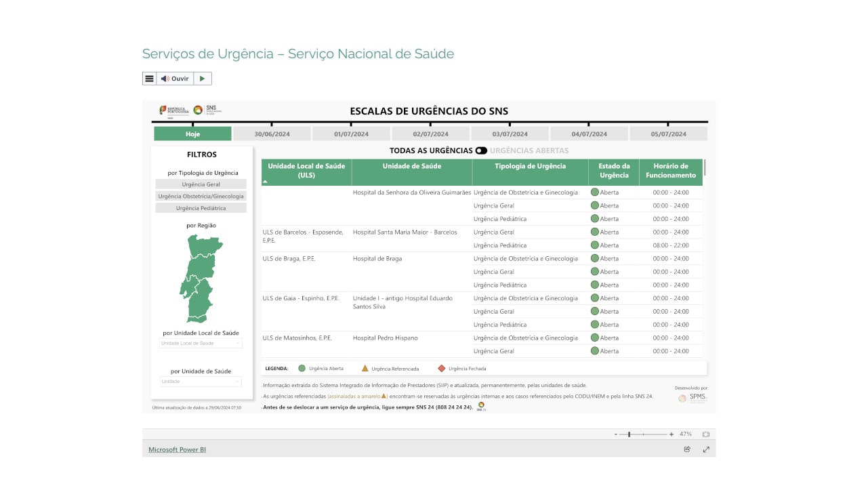Toggle Todas as Urgências / Urgências Abertas switch
Image resolution: width=868 pixels, height=488 pixels.
(x=481, y=150)
